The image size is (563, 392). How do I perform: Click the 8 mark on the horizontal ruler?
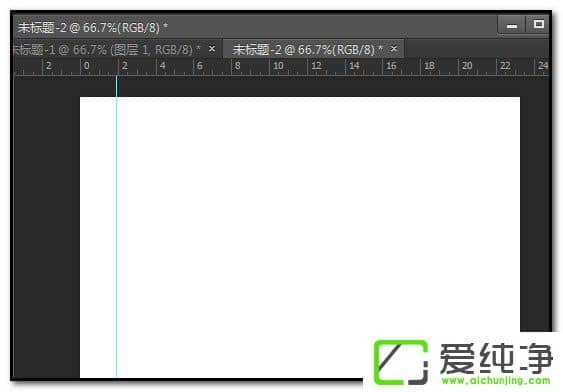[x=238, y=66]
